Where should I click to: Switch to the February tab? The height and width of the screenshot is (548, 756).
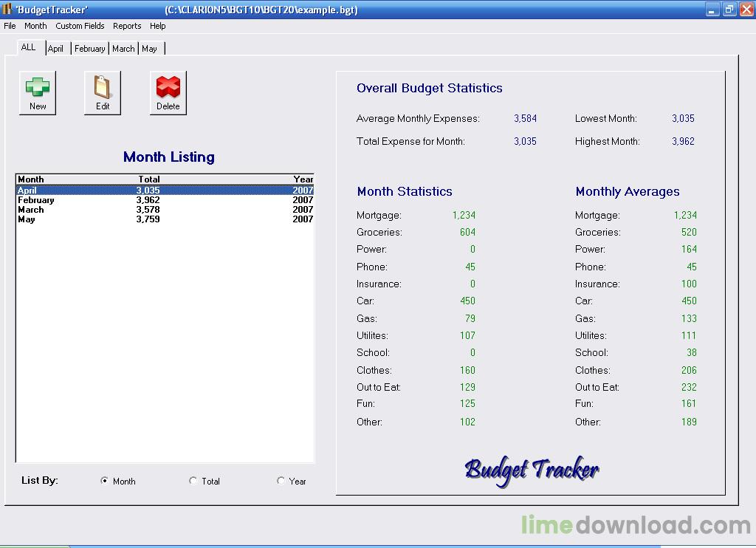pos(90,49)
